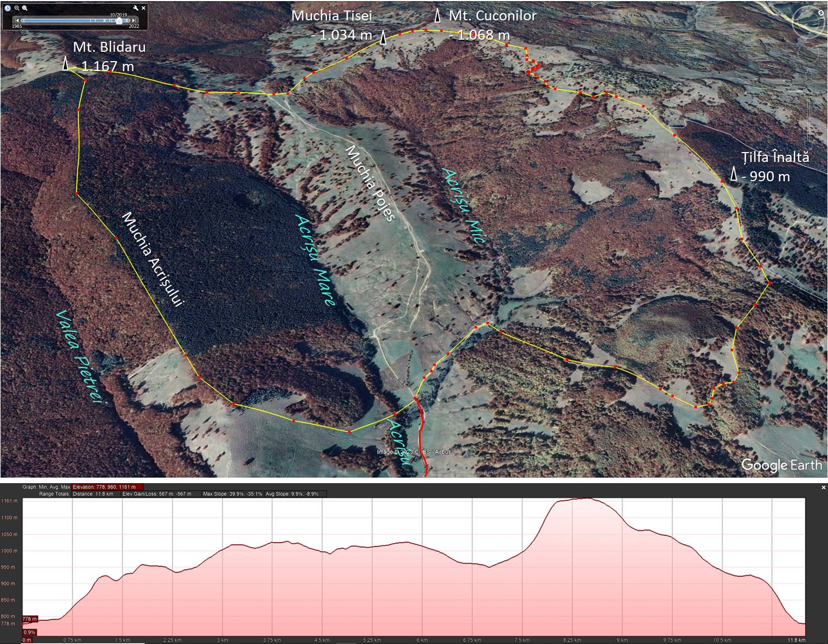The width and height of the screenshot is (828, 644).
Task: Click the Mt. Cuconilor peak marker
Action: click(x=438, y=16)
